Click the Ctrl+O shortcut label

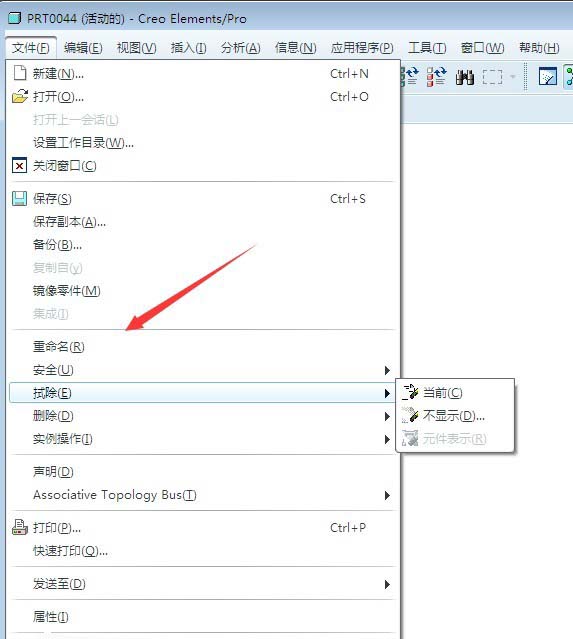click(x=349, y=97)
